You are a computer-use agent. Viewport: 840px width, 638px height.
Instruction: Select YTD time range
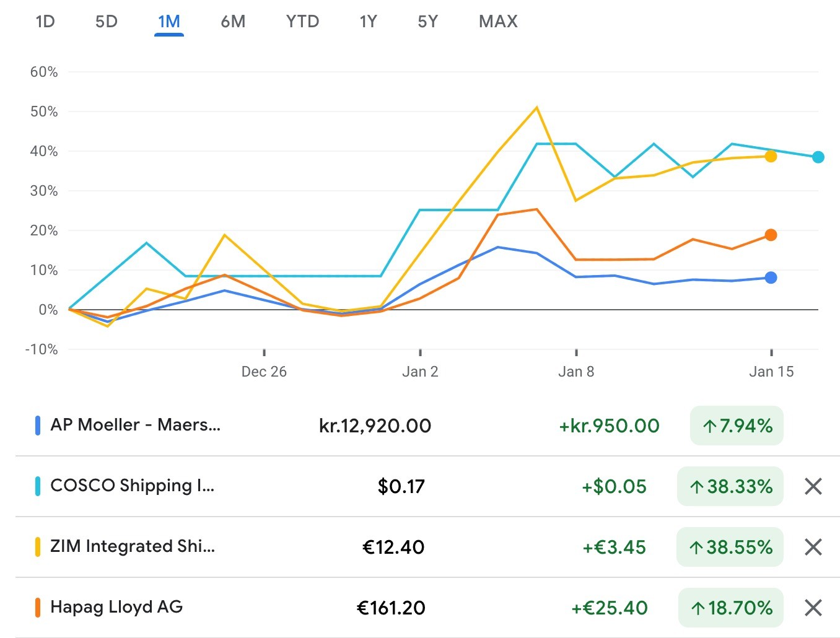(x=302, y=22)
